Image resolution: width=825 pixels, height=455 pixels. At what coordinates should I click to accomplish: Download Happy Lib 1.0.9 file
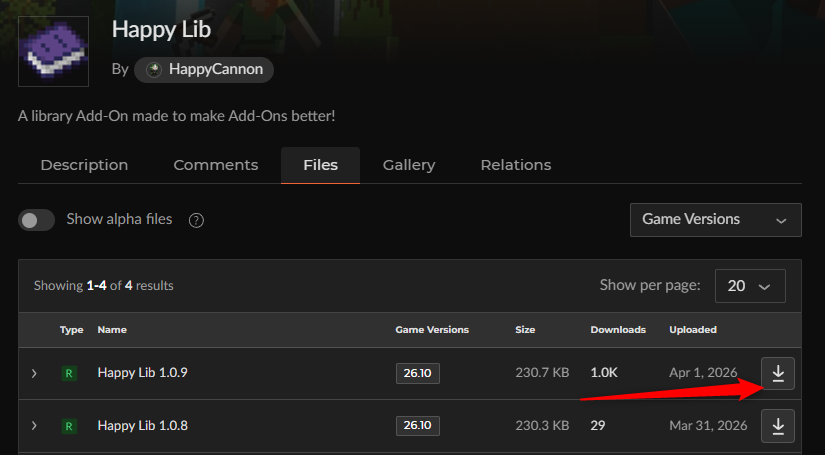[x=778, y=373]
